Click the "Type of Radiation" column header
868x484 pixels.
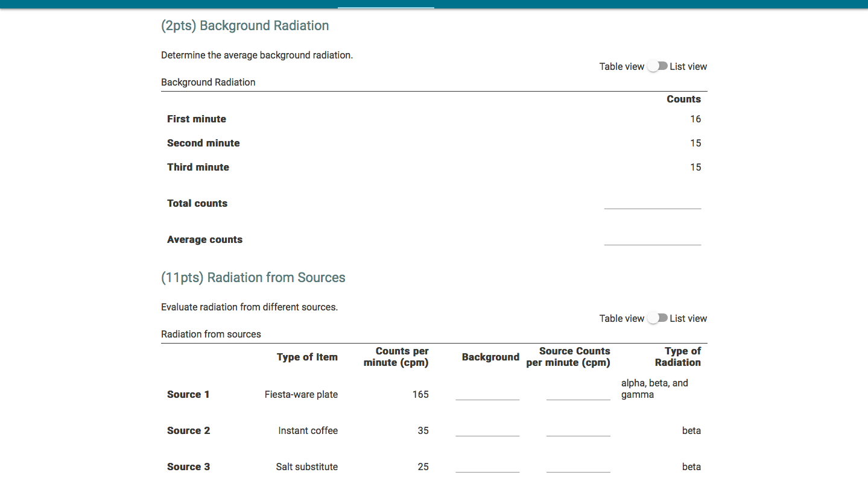click(678, 357)
